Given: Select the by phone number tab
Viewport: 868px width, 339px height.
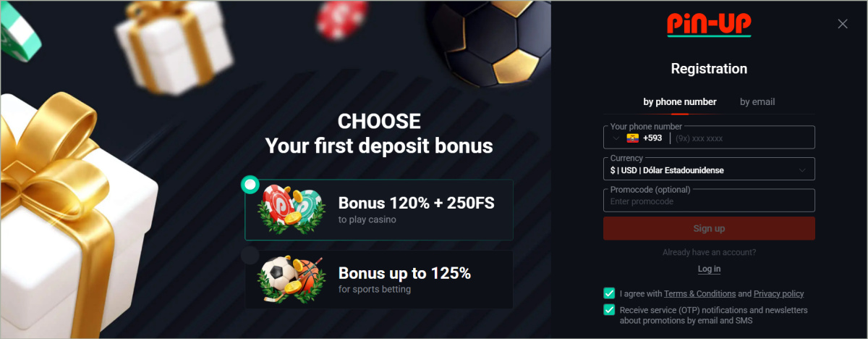Looking at the screenshot, I should click(680, 102).
